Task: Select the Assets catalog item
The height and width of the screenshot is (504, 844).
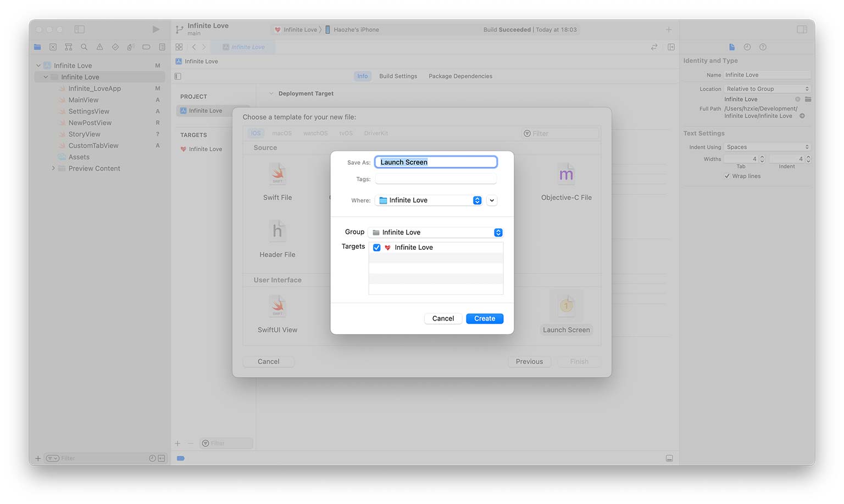Action: click(x=79, y=157)
